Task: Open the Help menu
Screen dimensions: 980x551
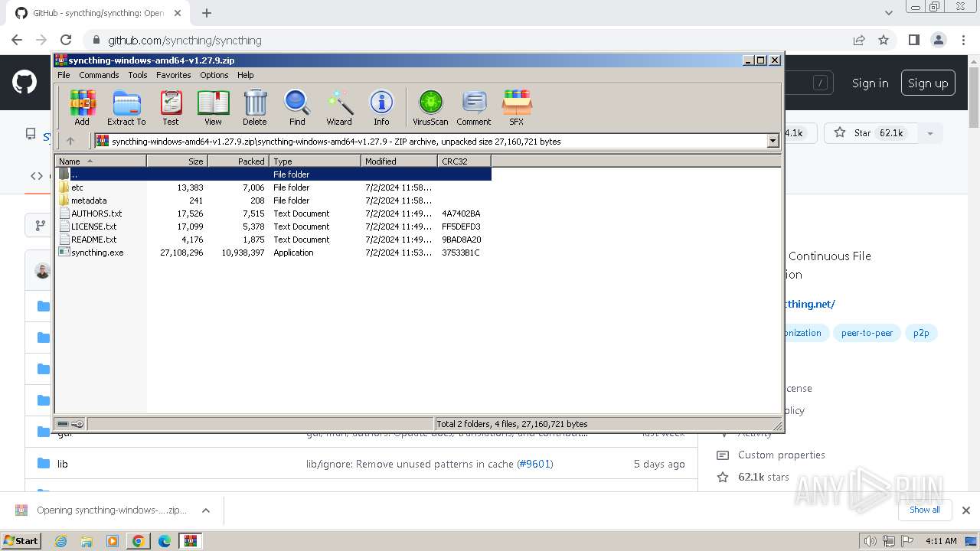Action: 245,75
